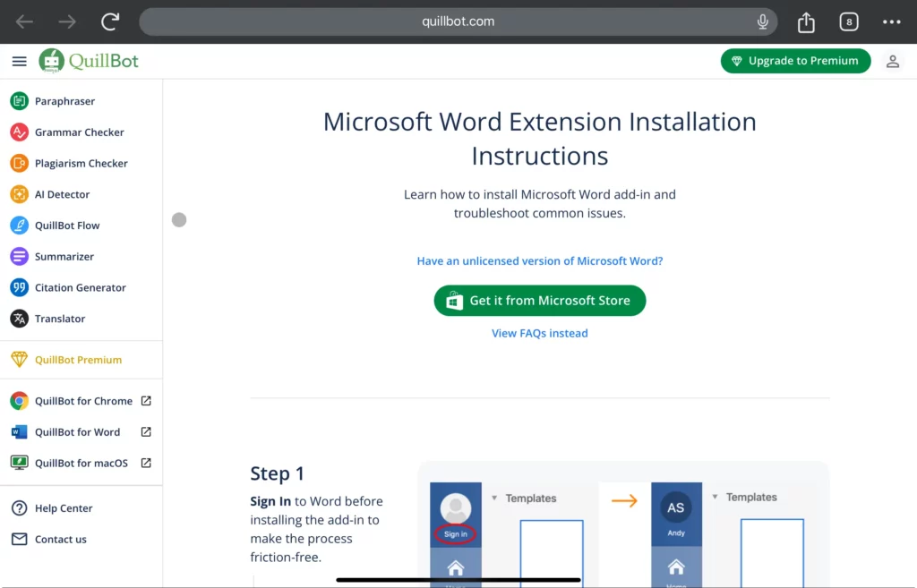Select QuillBot Flow menu label
Image resolution: width=917 pixels, height=588 pixels.
(67, 225)
